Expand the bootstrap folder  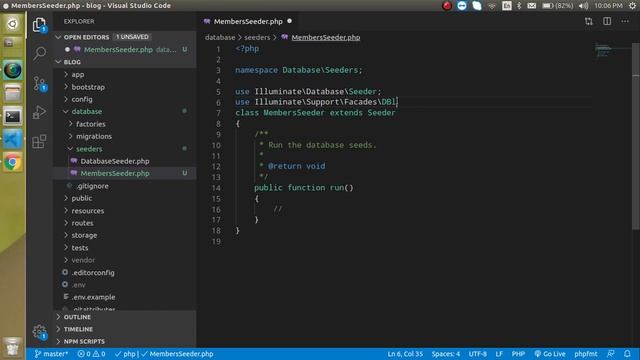point(88,87)
